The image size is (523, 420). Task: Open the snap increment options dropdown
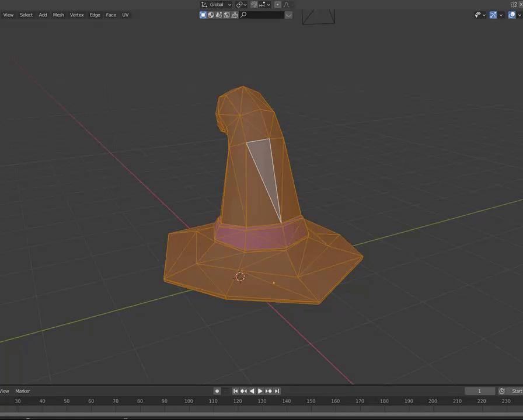264,5
